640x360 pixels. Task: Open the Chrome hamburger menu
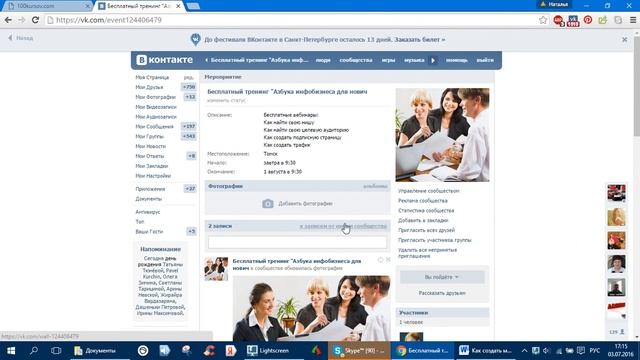click(633, 20)
